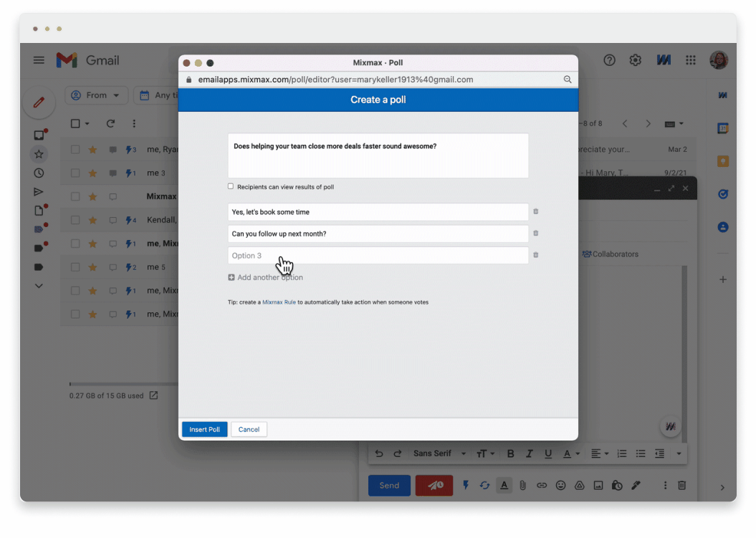The height and width of the screenshot is (538, 756).
Task: Open the align dropdown in compose
Action: [x=599, y=453]
